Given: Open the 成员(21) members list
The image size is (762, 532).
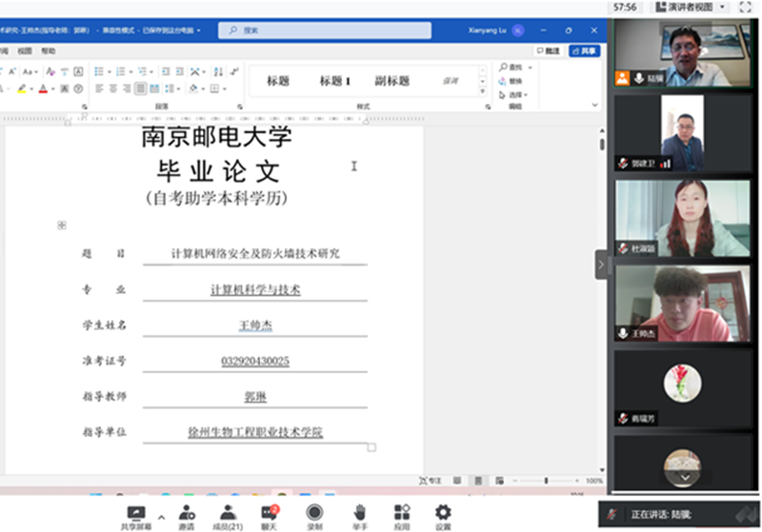Looking at the screenshot, I should (x=228, y=513).
